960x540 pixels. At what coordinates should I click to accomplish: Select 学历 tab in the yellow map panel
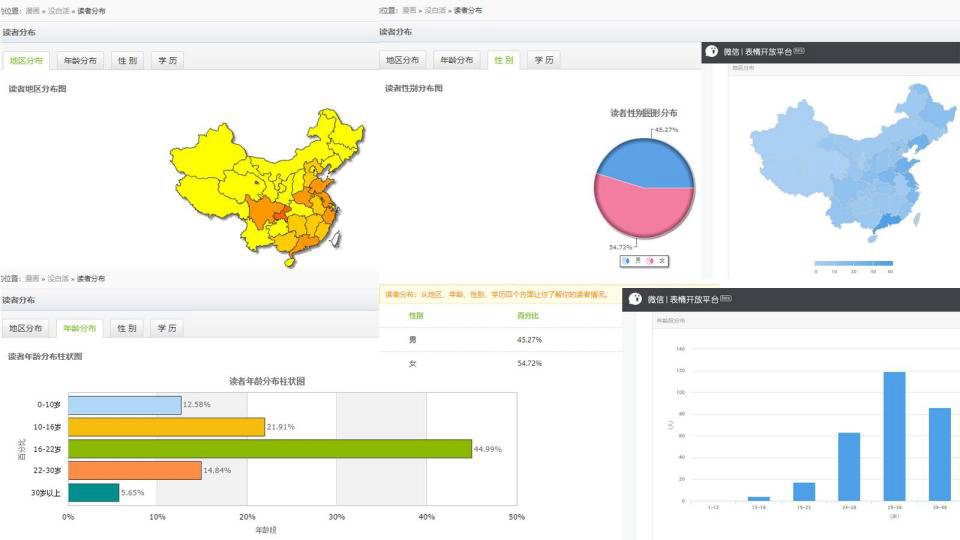point(167,60)
